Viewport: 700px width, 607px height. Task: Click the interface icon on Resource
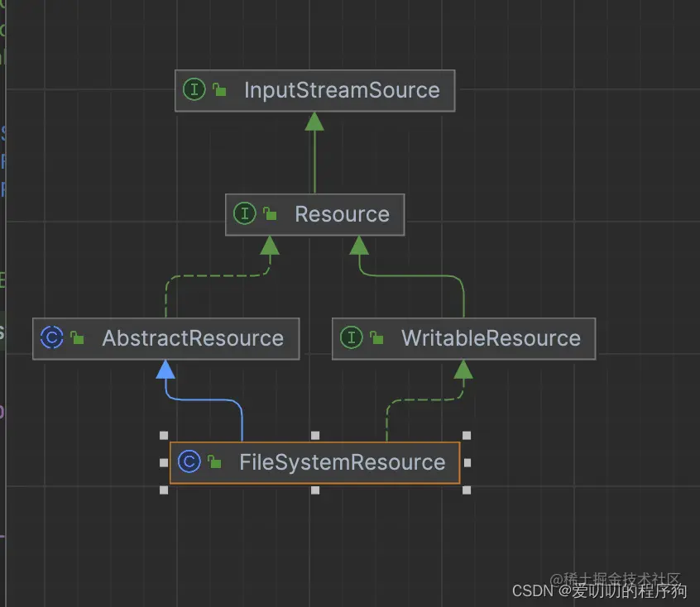click(245, 213)
